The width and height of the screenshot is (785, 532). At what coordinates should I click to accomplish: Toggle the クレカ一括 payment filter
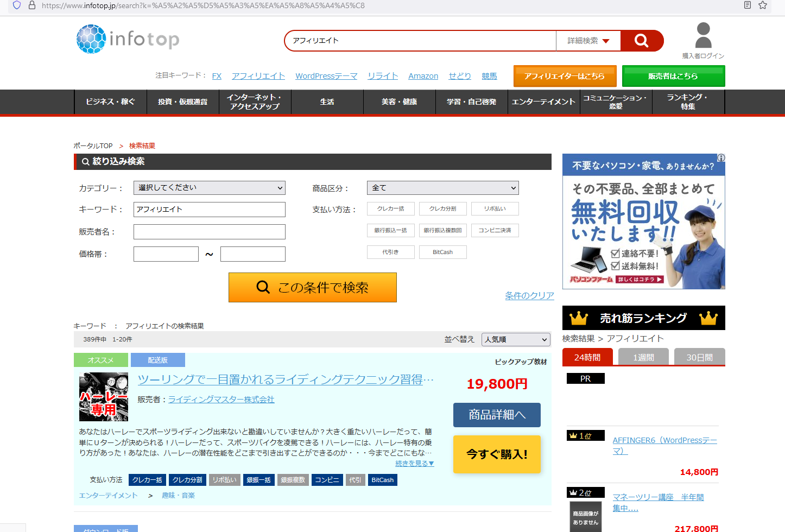click(390, 208)
